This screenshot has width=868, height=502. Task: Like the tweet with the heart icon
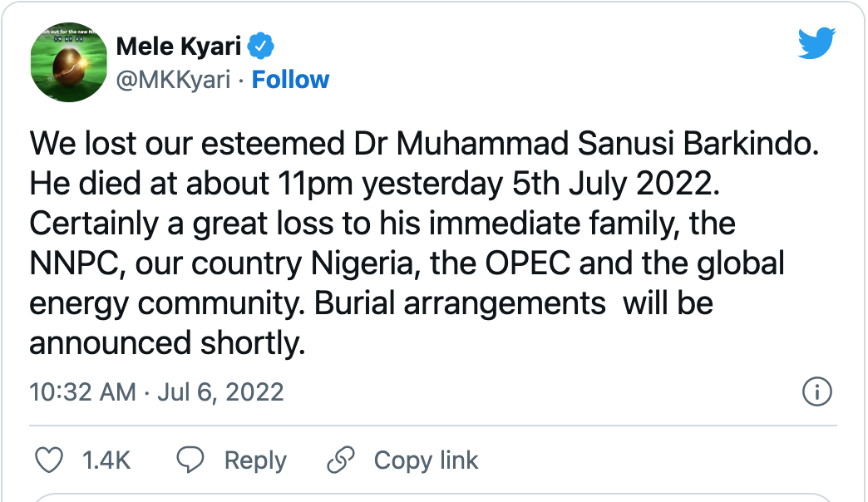(52, 460)
